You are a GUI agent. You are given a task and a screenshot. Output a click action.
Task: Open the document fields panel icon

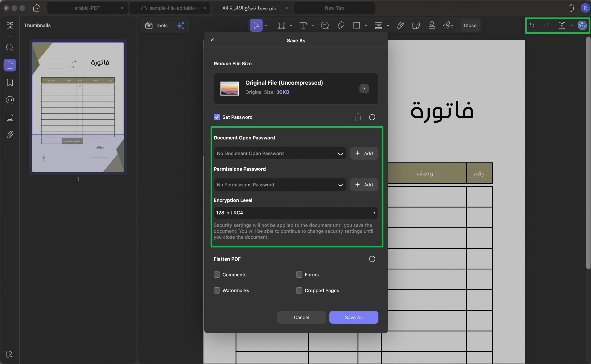10,117
